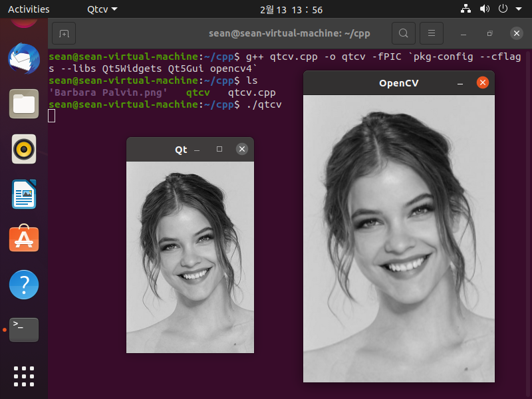
Task: Open the clock and calendar panel
Action: point(291,10)
